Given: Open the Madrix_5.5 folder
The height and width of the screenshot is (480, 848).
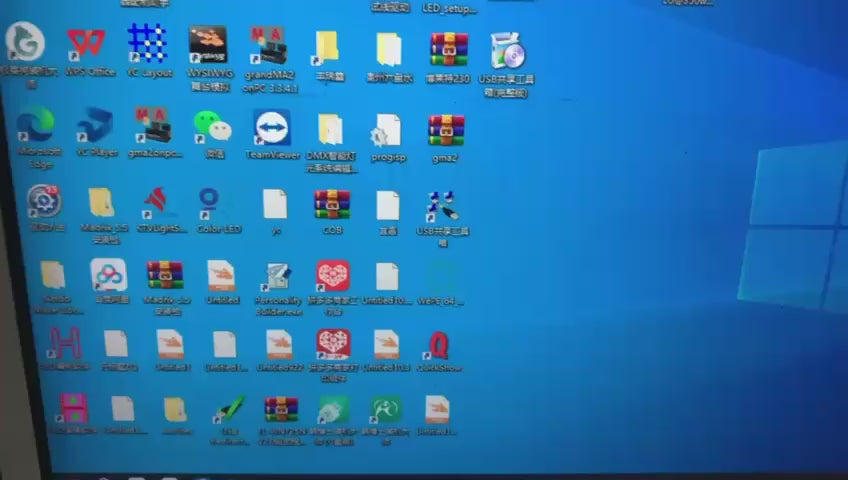Looking at the screenshot, I should click(x=101, y=202).
